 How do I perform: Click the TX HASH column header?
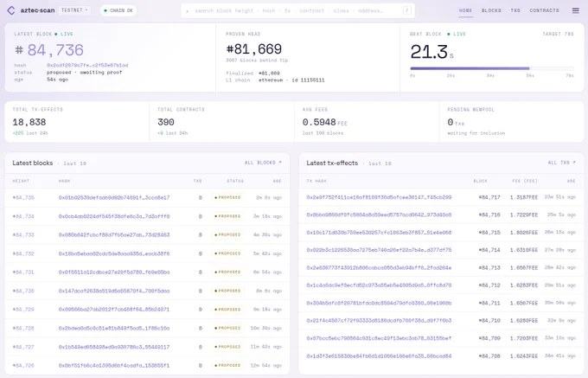[316, 181]
